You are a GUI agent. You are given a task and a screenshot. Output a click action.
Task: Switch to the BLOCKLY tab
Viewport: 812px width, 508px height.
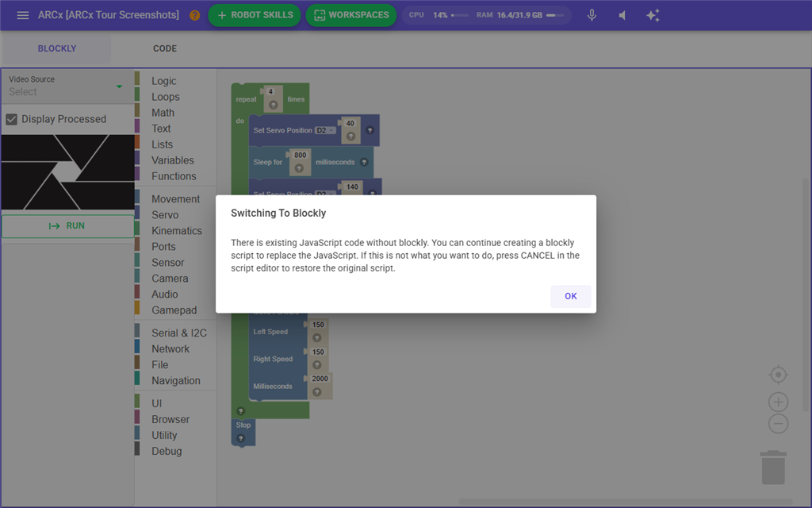click(57, 48)
